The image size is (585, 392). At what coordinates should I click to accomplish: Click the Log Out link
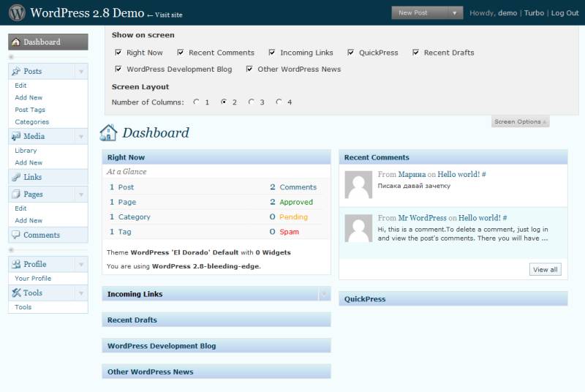(565, 13)
